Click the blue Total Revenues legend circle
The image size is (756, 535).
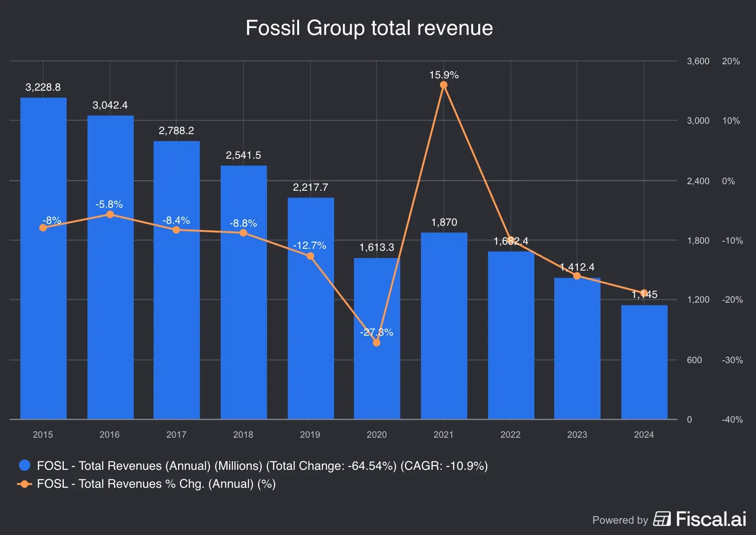click(x=25, y=466)
